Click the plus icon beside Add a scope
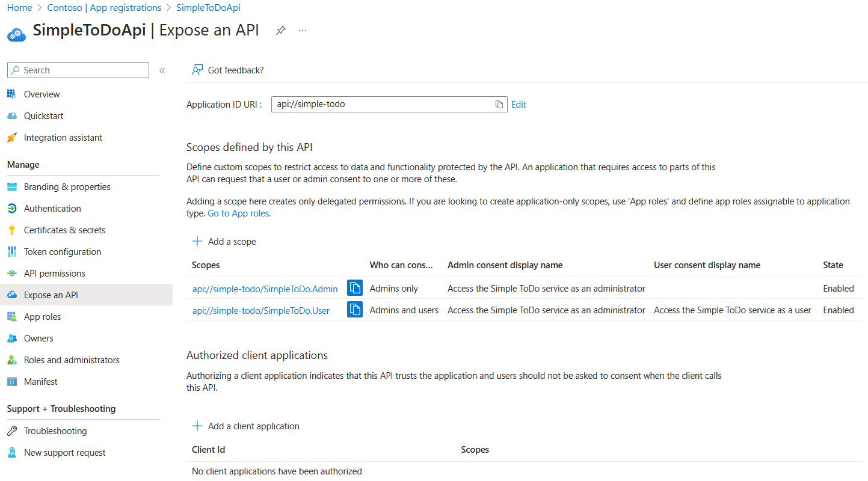 [197, 241]
